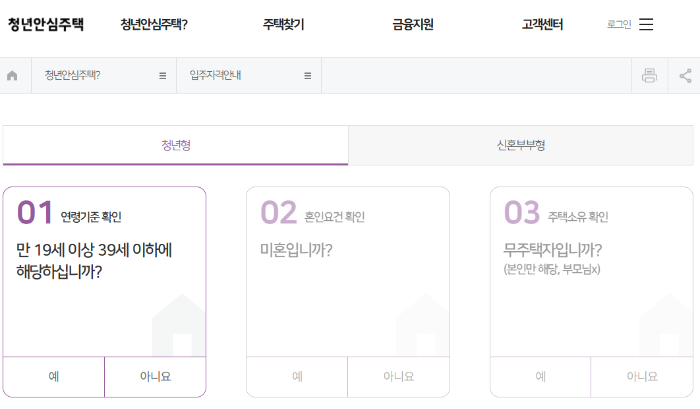The height and width of the screenshot is (409, 700).
Task: Switch to the 신혼부부형 tab
Action: click(x=521, y=145)
